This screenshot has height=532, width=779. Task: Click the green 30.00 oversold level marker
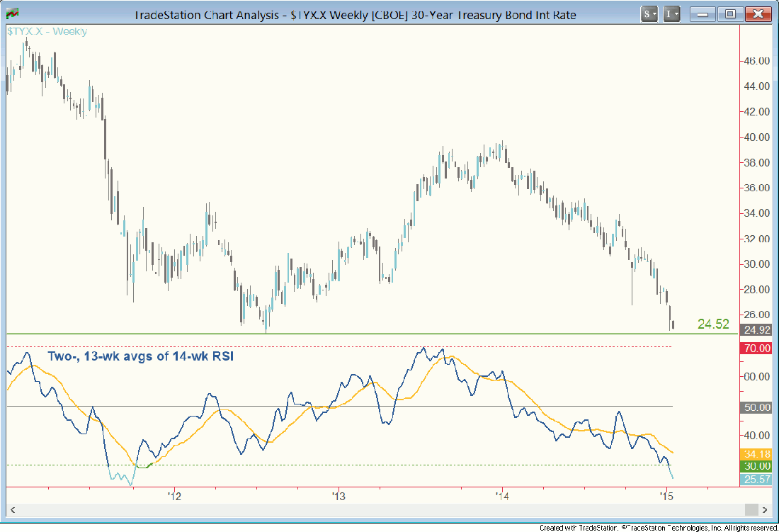pos(756,466)
